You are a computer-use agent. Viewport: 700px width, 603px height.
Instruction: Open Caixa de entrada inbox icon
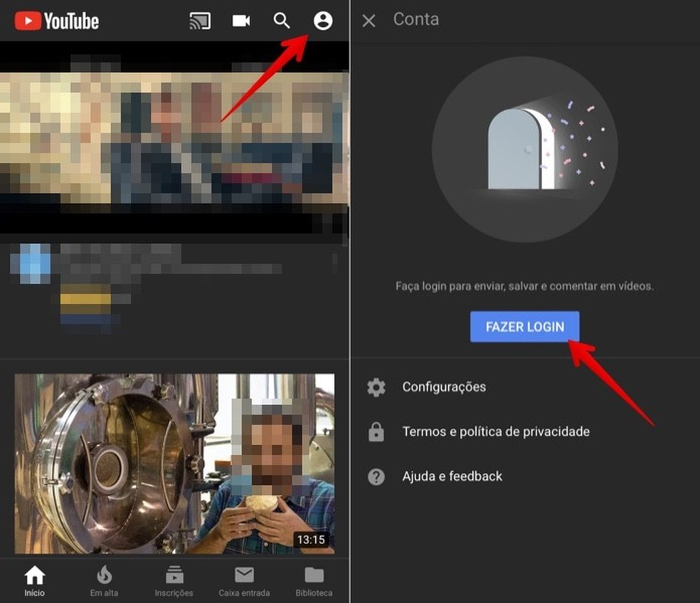click(244, 576)
